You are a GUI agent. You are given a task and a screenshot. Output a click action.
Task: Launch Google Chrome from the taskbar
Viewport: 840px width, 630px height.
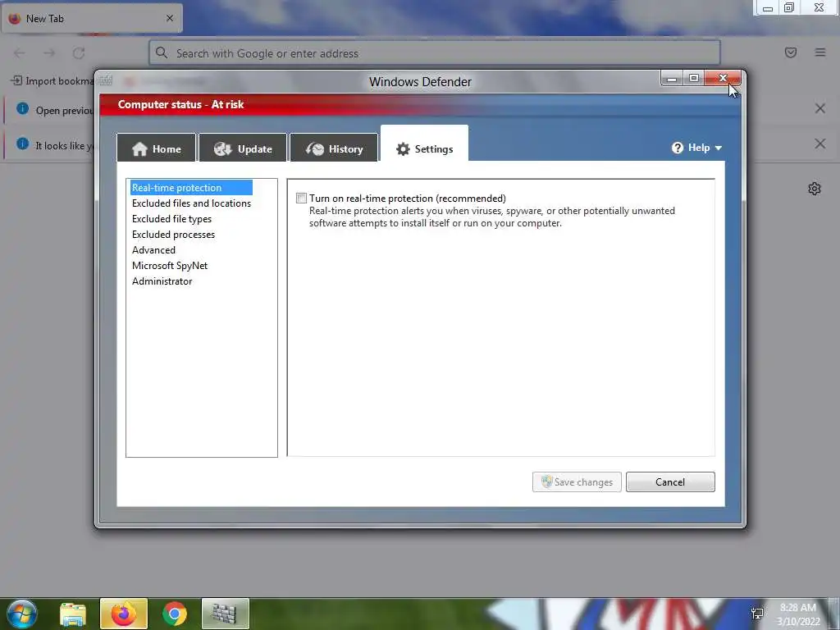coord(175,614)
